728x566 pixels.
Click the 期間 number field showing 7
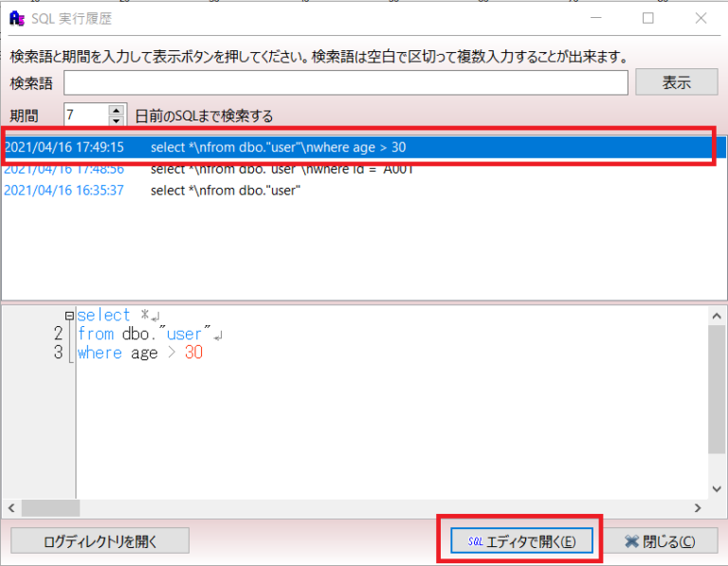coord(85,116)
